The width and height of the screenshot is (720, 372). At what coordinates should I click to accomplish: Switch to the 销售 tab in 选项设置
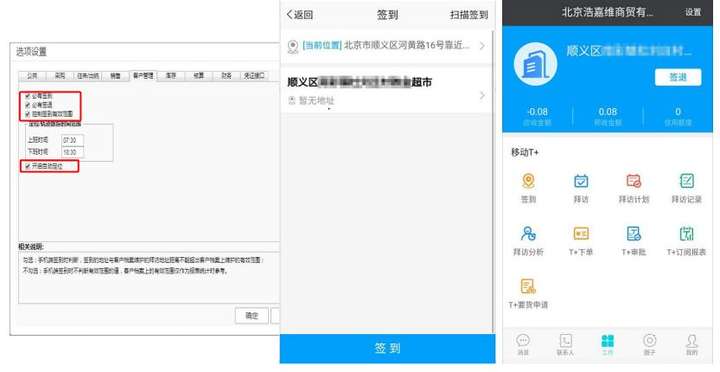[115, 76]
